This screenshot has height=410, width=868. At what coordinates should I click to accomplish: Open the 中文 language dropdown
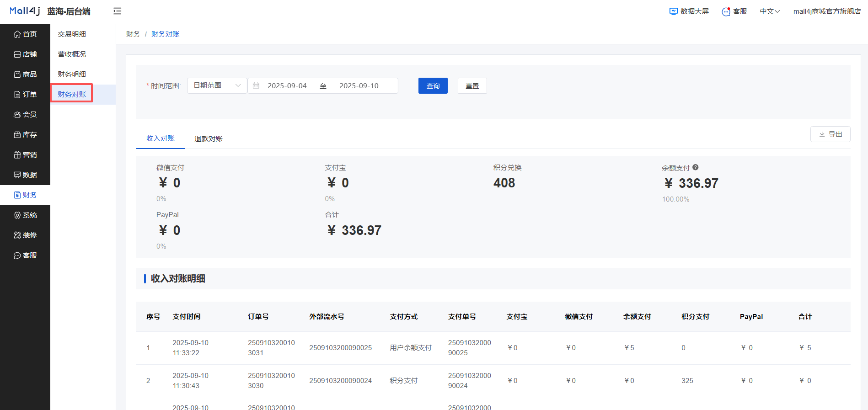tap(770, 11)
